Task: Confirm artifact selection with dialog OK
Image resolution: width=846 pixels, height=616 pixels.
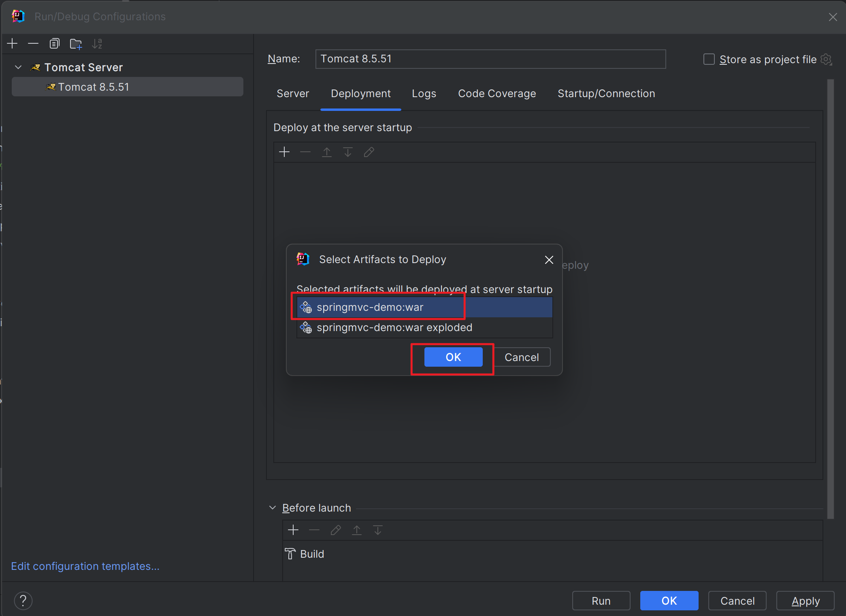Action: (x=453, y=357)
